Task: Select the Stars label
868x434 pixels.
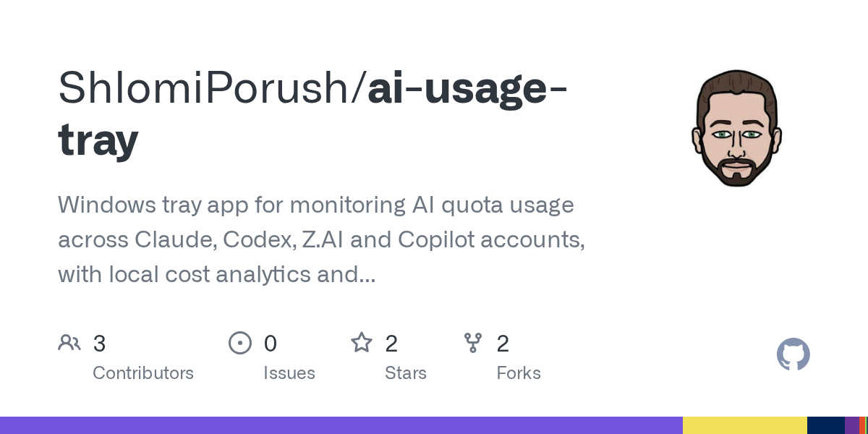Action: [406, 373]
